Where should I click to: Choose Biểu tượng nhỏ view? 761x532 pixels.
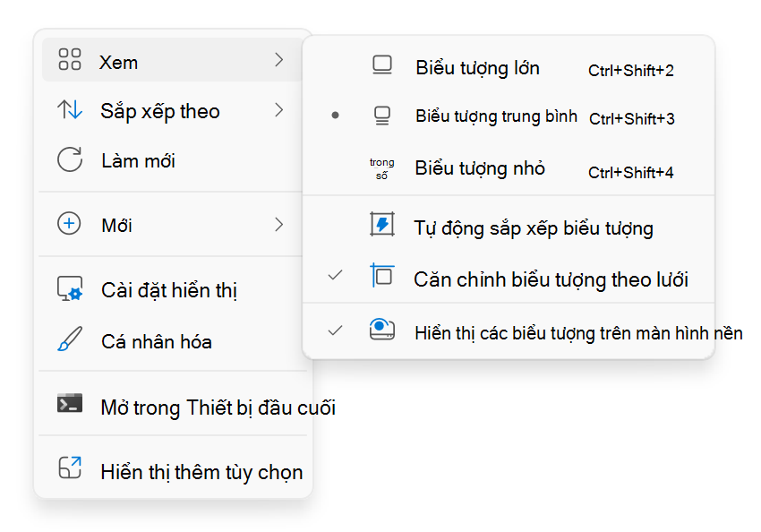pyautogui.click(x=509, y=168)
